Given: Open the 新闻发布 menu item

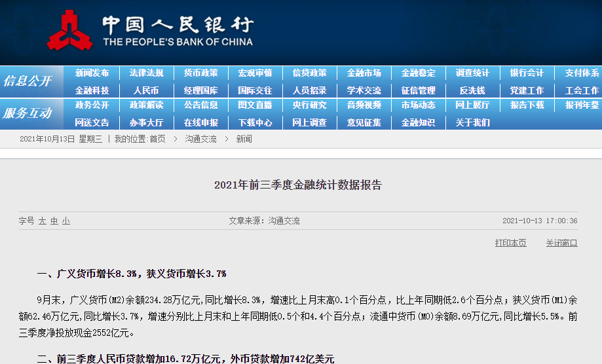Looking at the screenshot, I should 92,73.
